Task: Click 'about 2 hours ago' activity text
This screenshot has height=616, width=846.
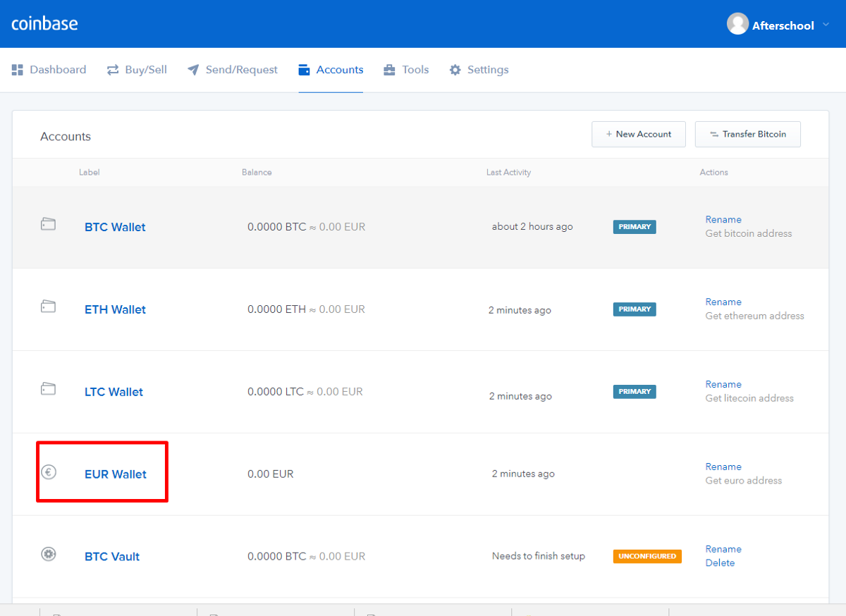Action: coord(532,227)
